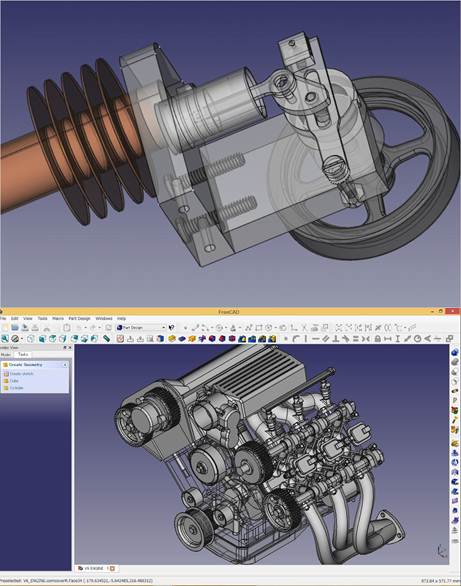
Task: Select the rear view cube icon
Action: coord(74,339)
